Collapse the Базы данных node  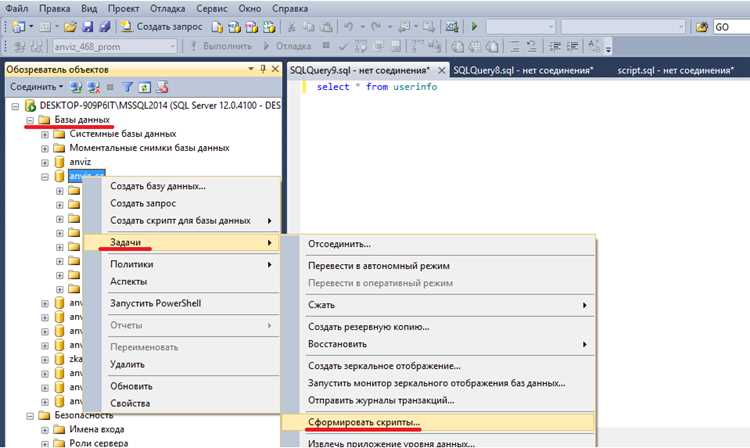coord(30,120)
